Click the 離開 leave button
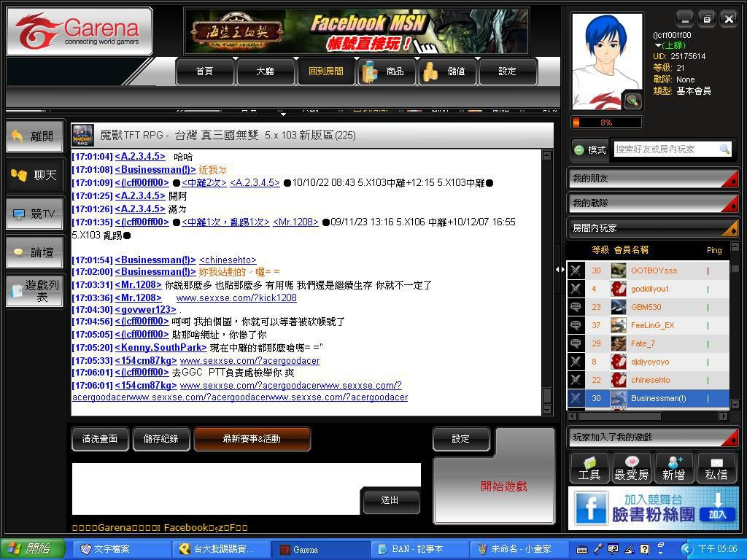This screenshot has width=747, height=560. pos(35,136)
